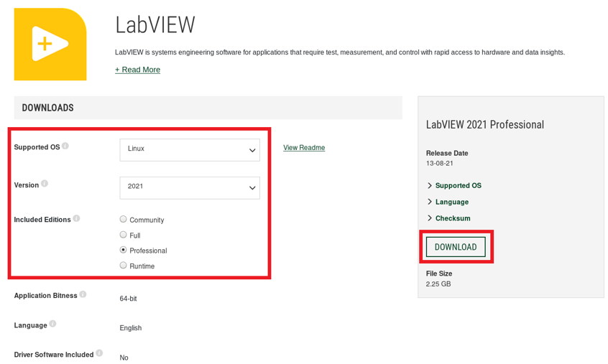
Task: Expand the Checksum section in sidebar
Action: coord(448,218)
